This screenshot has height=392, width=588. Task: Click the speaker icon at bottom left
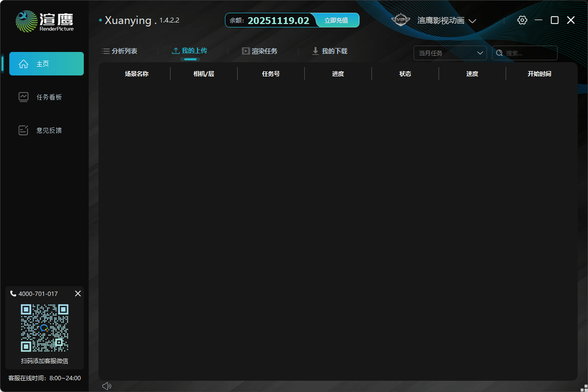coord(107,386)
